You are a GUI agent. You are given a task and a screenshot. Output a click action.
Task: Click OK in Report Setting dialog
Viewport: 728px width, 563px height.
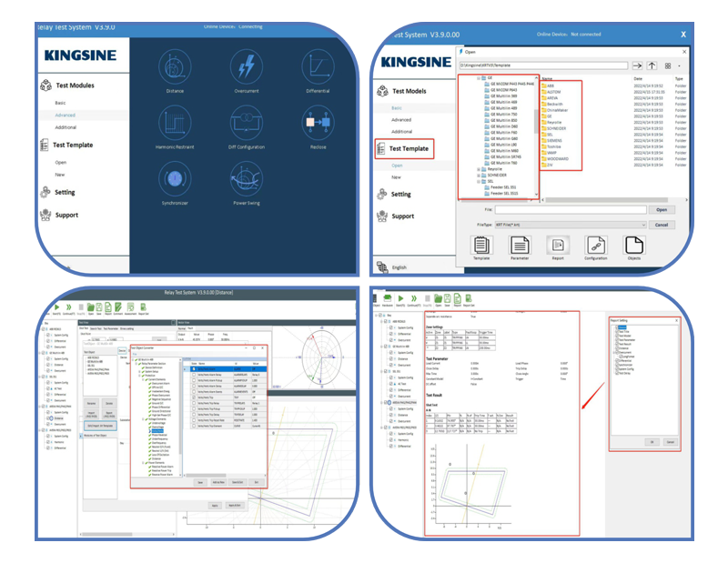[x=652, y=442]
